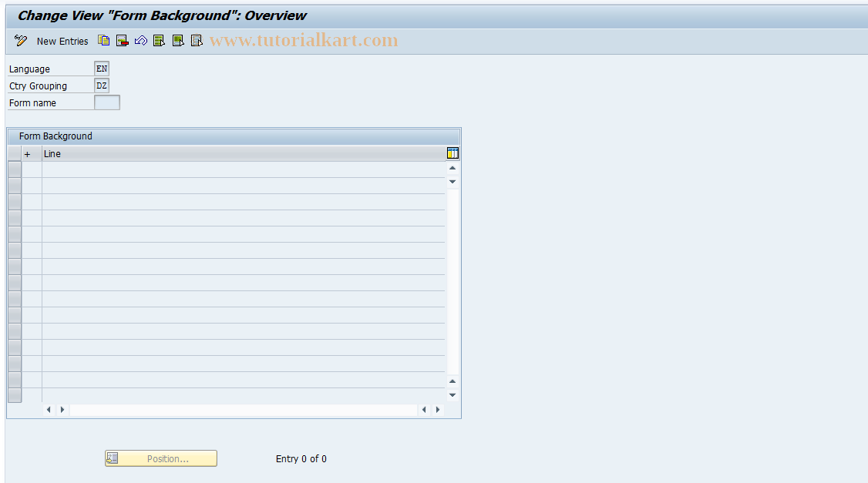Click the empty Form name input field

pyautogui.click(x=107, y=103)
